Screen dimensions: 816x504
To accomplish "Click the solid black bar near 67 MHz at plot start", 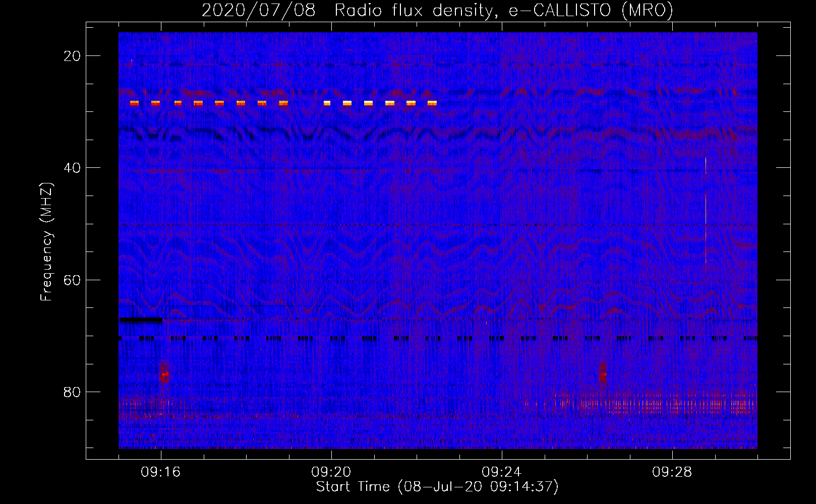I will pyautogui.click(x=141, y=320).
